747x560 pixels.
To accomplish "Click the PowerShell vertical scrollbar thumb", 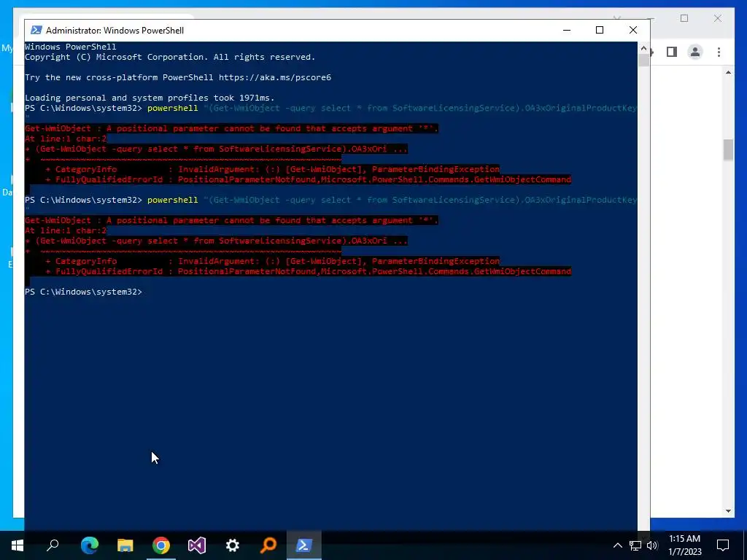I will 643,61.
